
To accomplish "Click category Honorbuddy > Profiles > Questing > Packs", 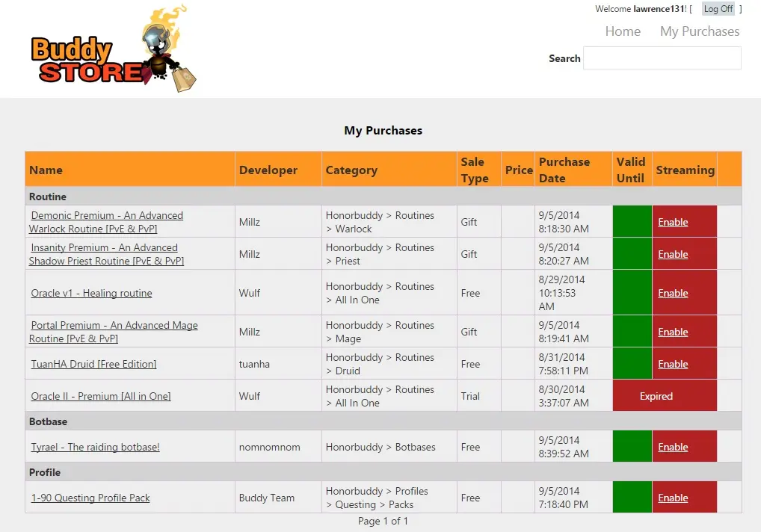I will (x=377, y=498).
